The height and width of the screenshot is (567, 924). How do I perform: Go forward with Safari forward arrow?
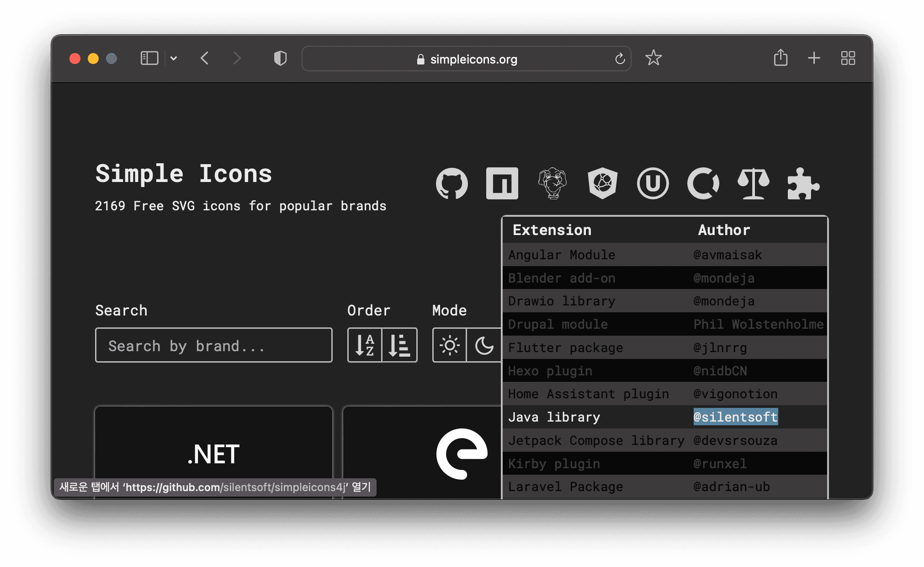point(236,58)
